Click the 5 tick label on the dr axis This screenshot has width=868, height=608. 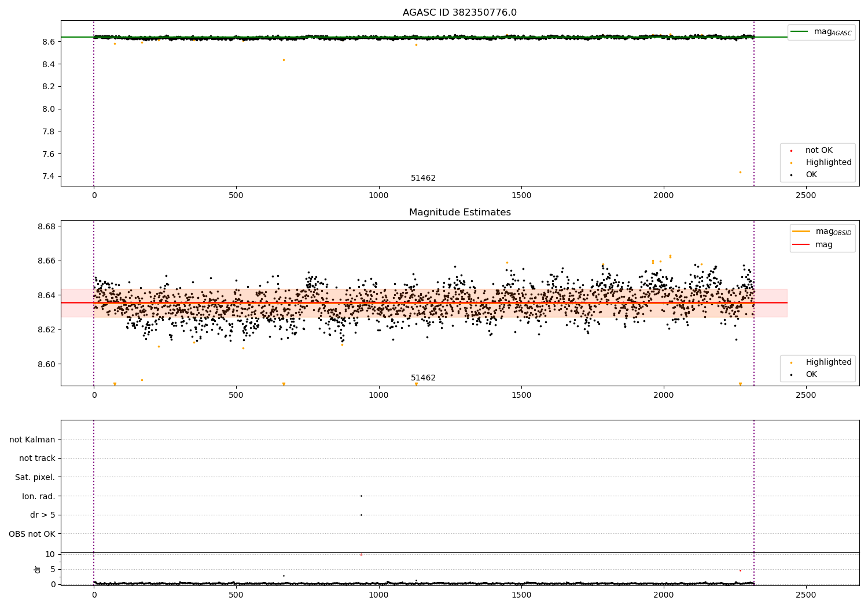(x=53, y=569)
